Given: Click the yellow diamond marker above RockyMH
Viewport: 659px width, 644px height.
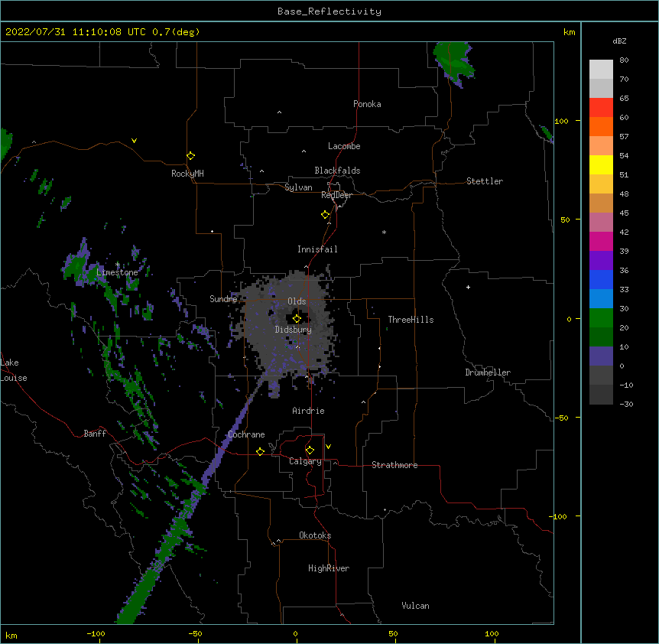Looking at the screenshot, I should tap(191, 156).
